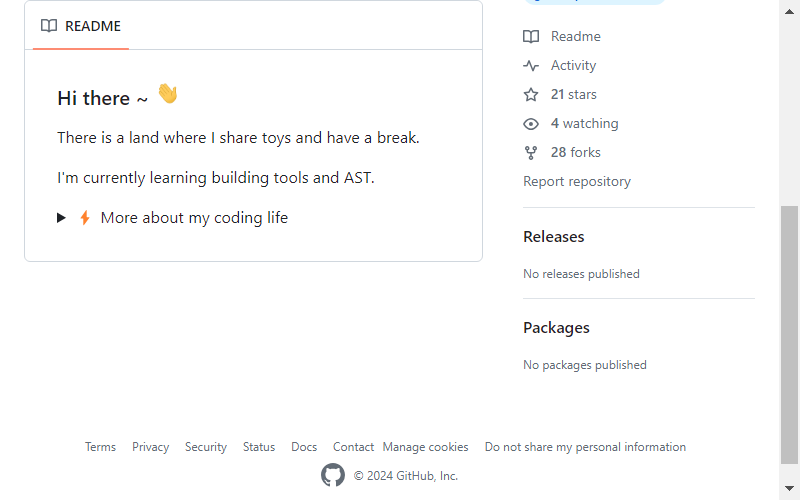The image size is (800, 500).
Task: Click the eye icon beside 4 watching
Action: pyautogui.click(x=531, y=124)
